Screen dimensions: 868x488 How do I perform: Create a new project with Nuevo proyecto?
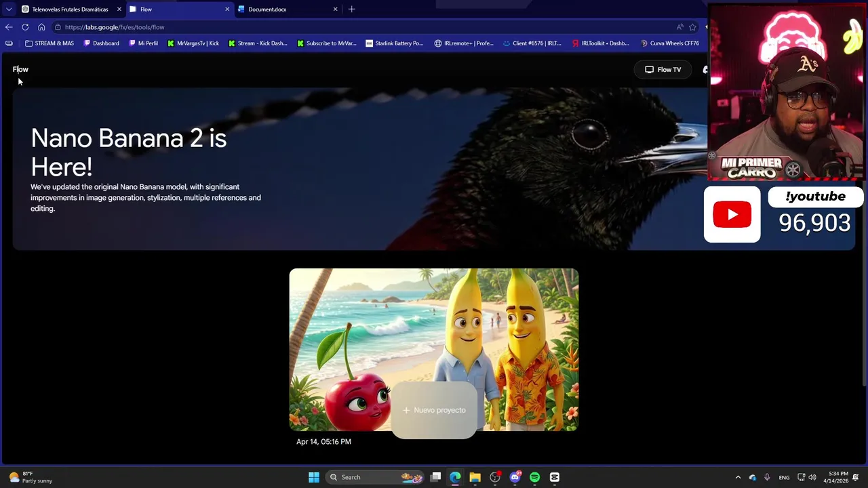click(434, 410)
